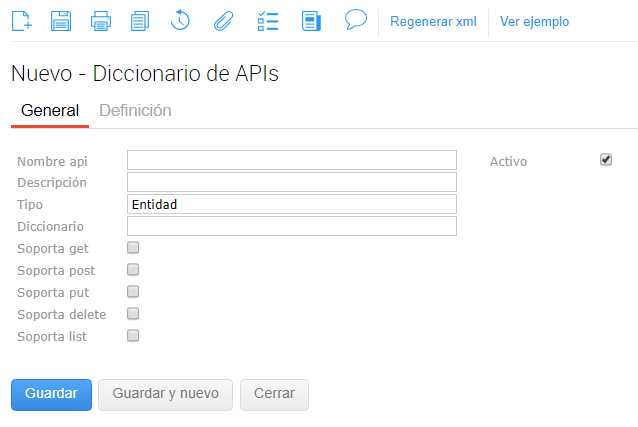Open the comments speech bubble icon
The width and height of the screenshot is (638, 427).
click(x=355, y=20)
